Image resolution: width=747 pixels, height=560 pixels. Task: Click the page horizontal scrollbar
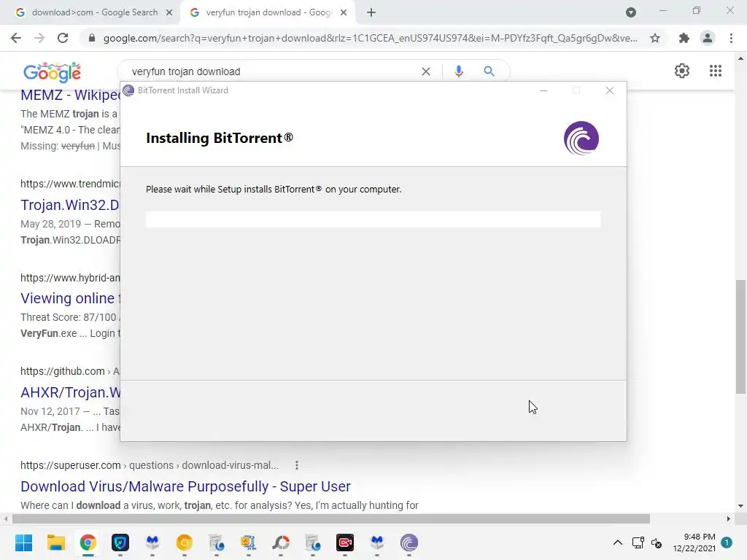330,518
